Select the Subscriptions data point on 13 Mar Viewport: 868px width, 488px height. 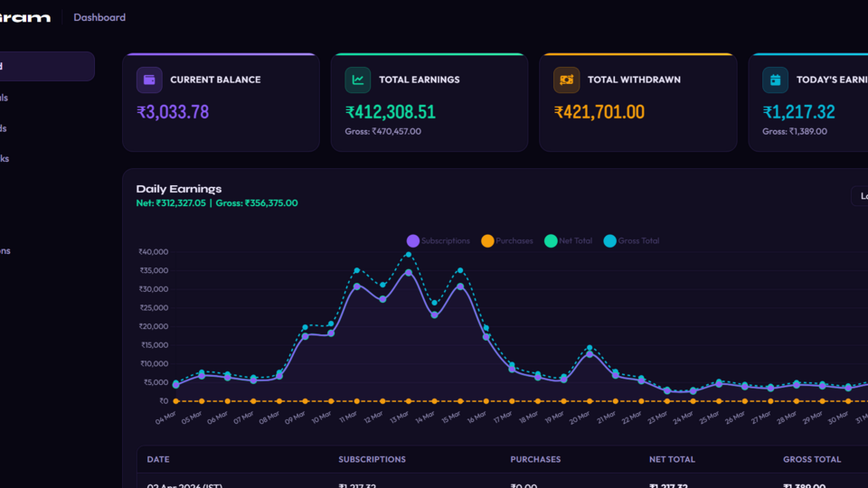point(409,273)
